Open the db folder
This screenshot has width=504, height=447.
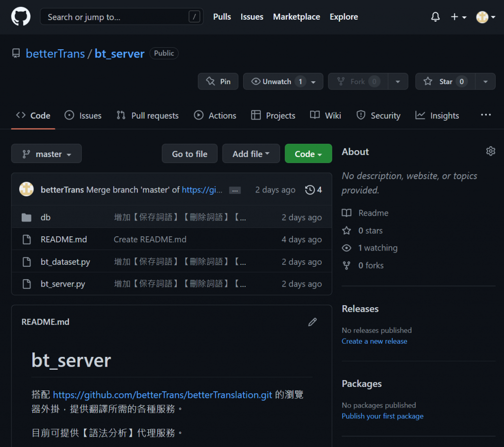[x=46, y=218]
